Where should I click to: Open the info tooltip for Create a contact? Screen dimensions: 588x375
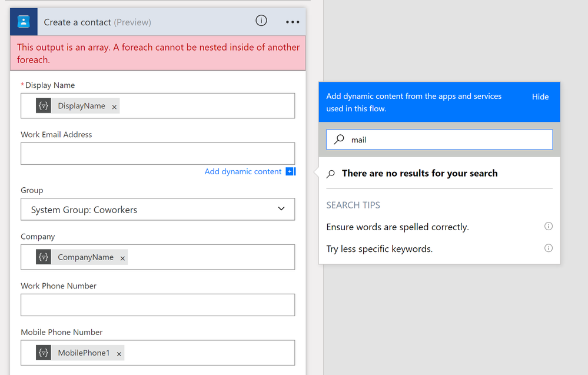click(261, 20)
